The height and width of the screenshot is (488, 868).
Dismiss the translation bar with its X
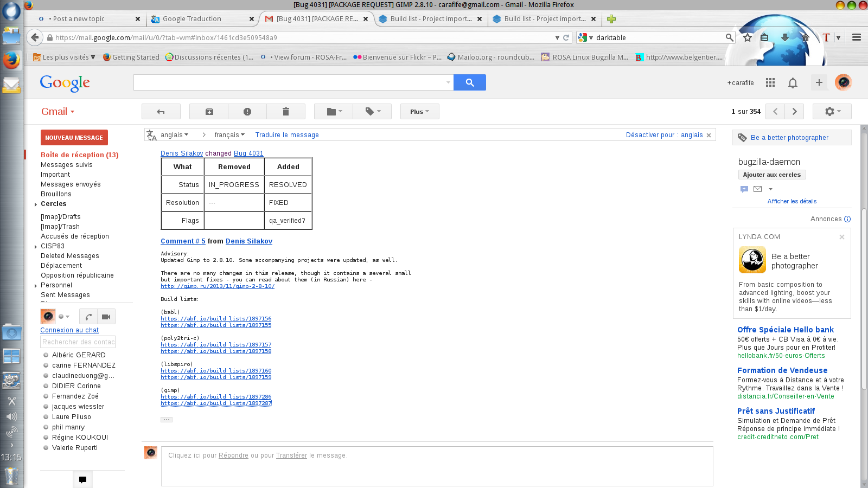pos(709,135)
